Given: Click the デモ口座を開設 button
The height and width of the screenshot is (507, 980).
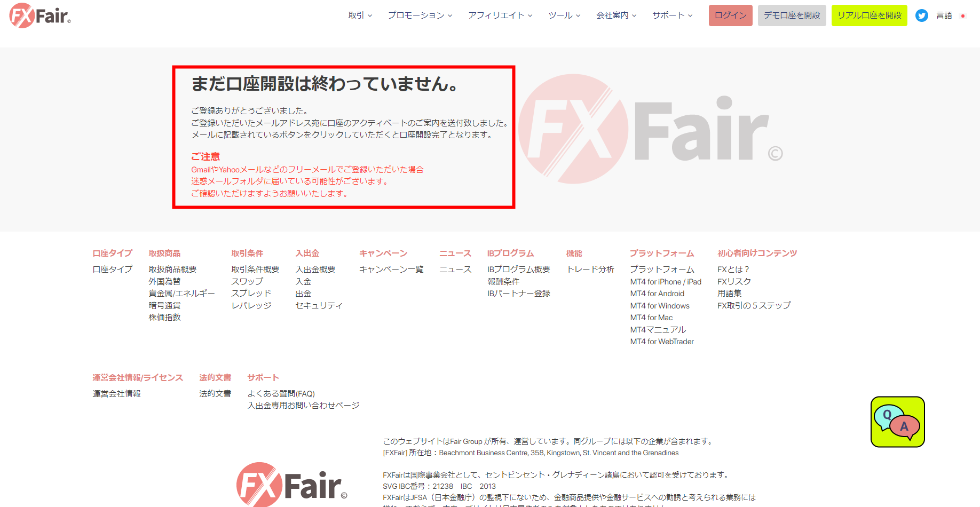Looking at the screenshot, I should coord(792,15).
